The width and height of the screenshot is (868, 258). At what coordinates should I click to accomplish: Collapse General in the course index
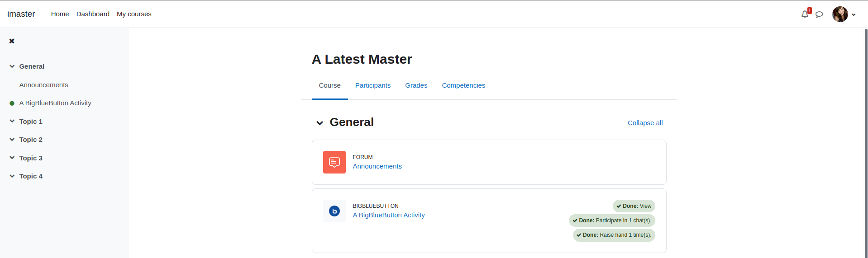click(12, 66)
